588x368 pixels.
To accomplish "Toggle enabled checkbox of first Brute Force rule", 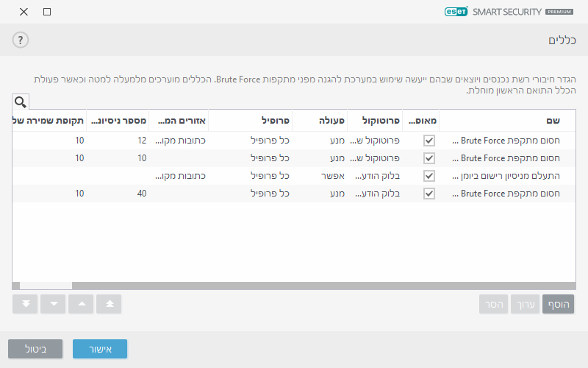I will (429, 141).
